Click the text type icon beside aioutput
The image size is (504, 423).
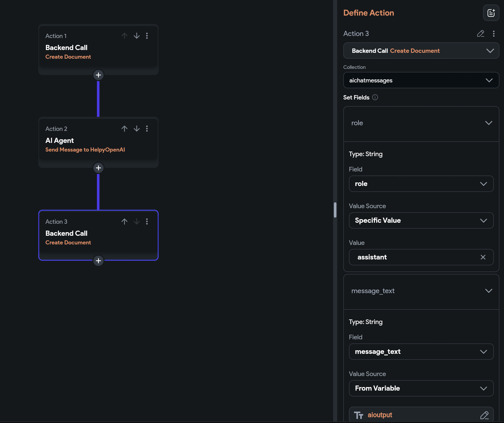click(359, 415)
